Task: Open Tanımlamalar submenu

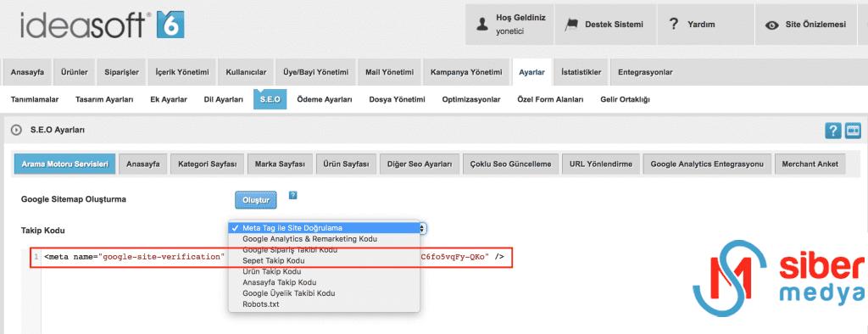Action: click(35, 100)
